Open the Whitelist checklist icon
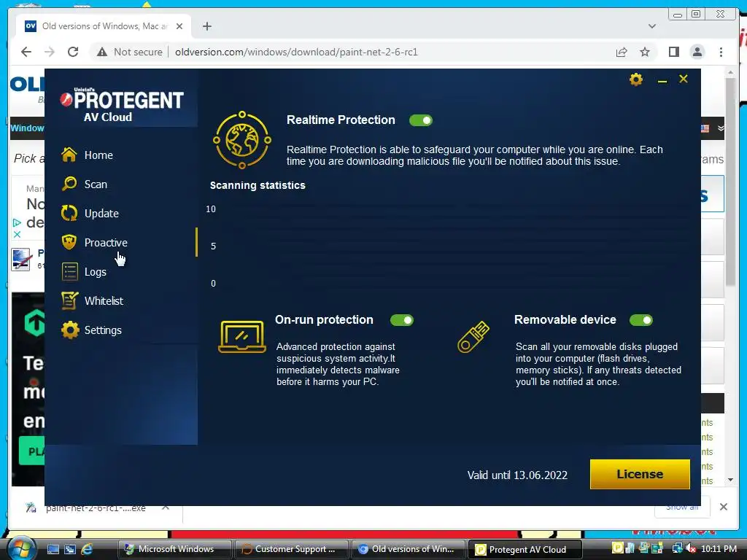 coord(69,300)
